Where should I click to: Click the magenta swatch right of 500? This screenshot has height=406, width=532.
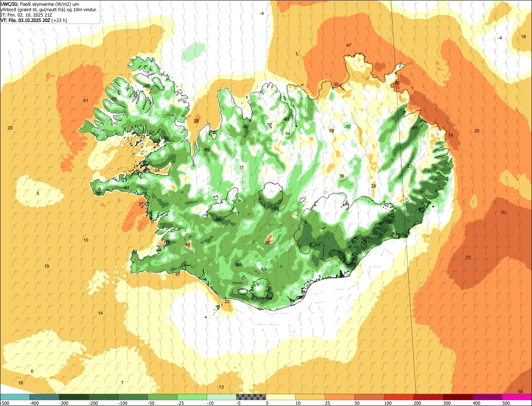tap(517, 397)
